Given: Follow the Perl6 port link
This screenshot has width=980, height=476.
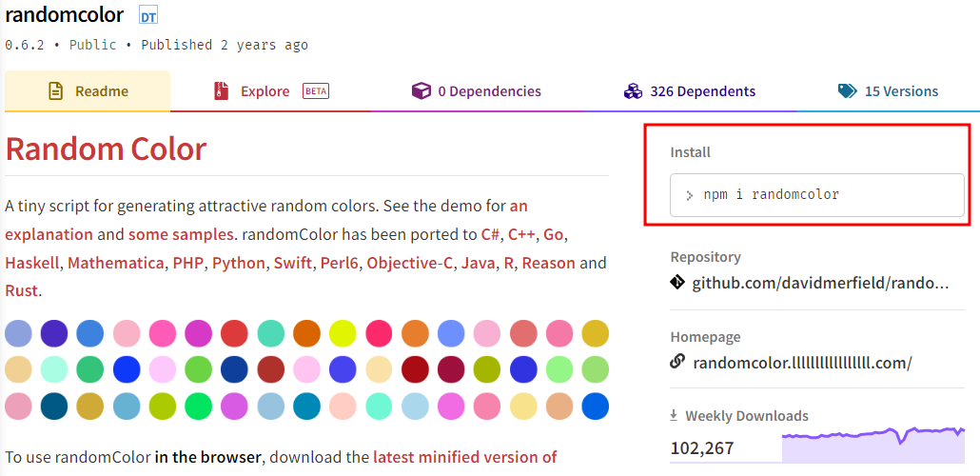Looking at the screenshot, I should (x=340, y=264).
